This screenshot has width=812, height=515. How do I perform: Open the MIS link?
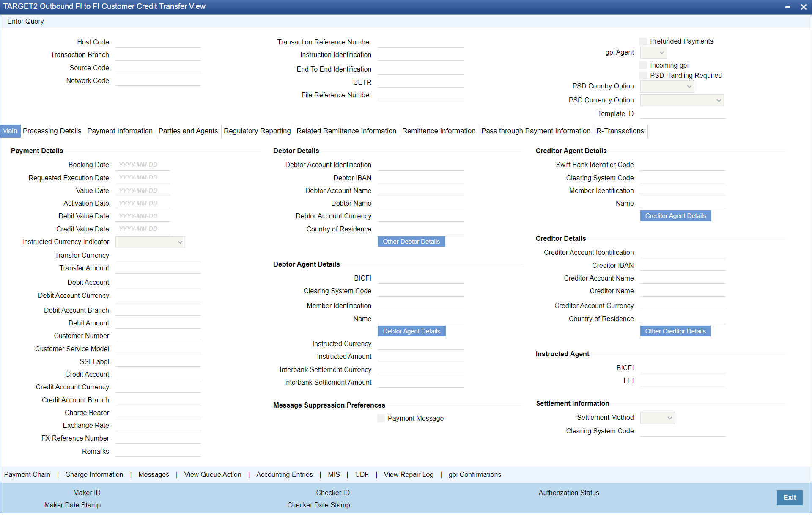334,475
